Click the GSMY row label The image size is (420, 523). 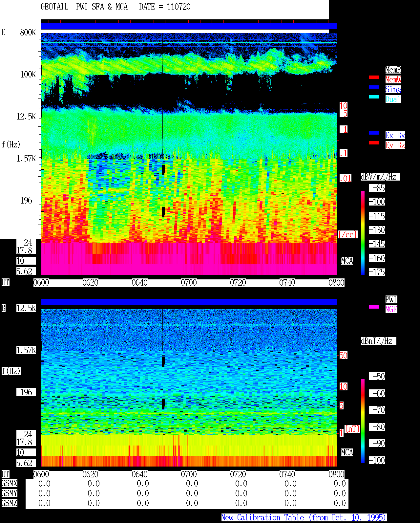tap(9, 493)
